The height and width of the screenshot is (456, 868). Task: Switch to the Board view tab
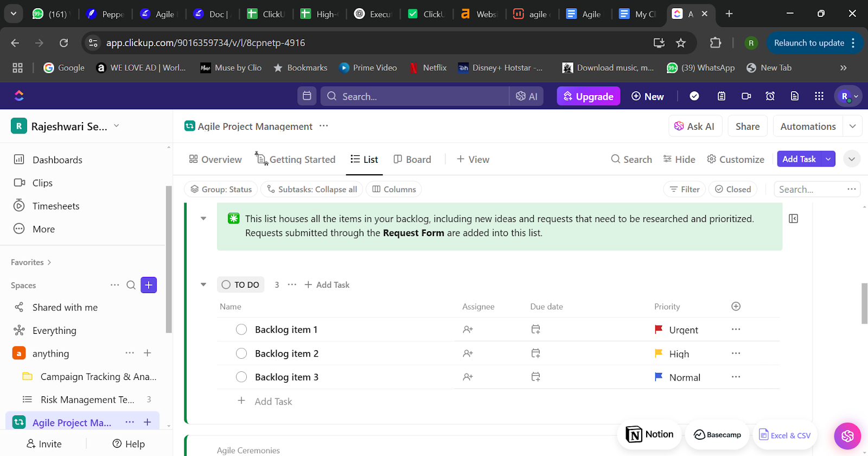pyautogui.click(x=412, y=159)
